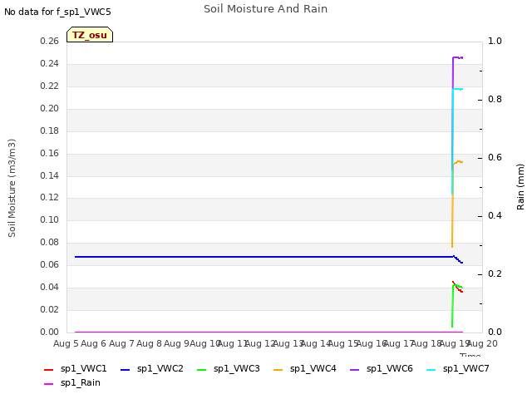Click the Soil Moisture And Rain title
Viewport: 532px width, 399px height.
266,9
